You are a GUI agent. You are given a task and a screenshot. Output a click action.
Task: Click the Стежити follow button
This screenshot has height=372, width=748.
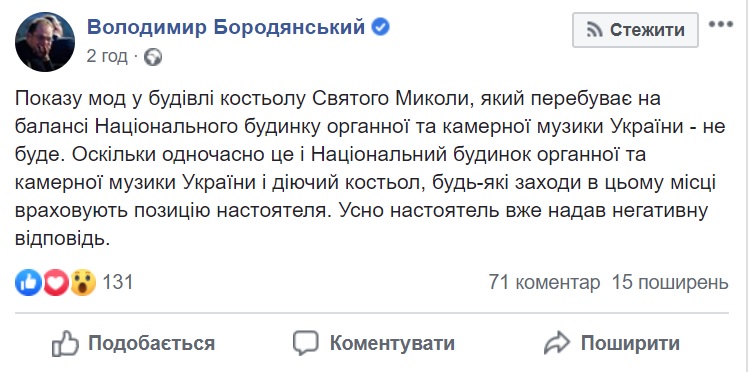coord(635,30)
